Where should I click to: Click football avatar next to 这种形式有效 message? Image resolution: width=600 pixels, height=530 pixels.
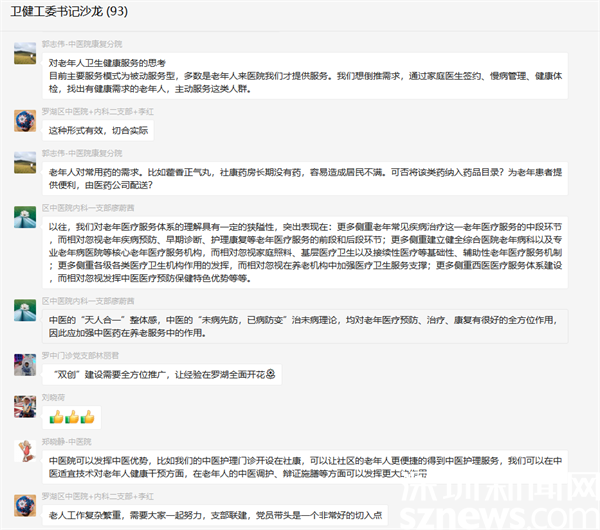pyautogui.click(x=24, y=119)
